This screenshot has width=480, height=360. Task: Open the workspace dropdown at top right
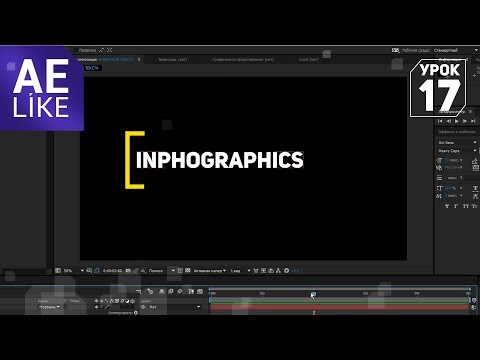(456, 50)
